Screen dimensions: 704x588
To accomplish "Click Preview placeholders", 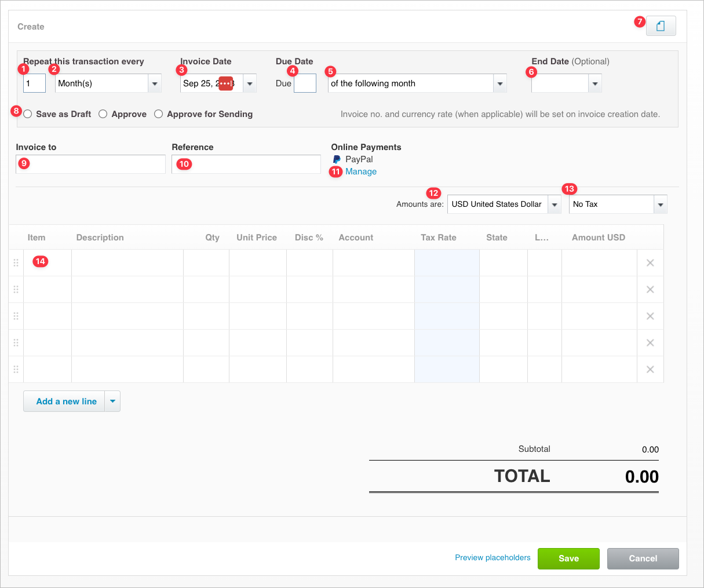I will point(492,557).
